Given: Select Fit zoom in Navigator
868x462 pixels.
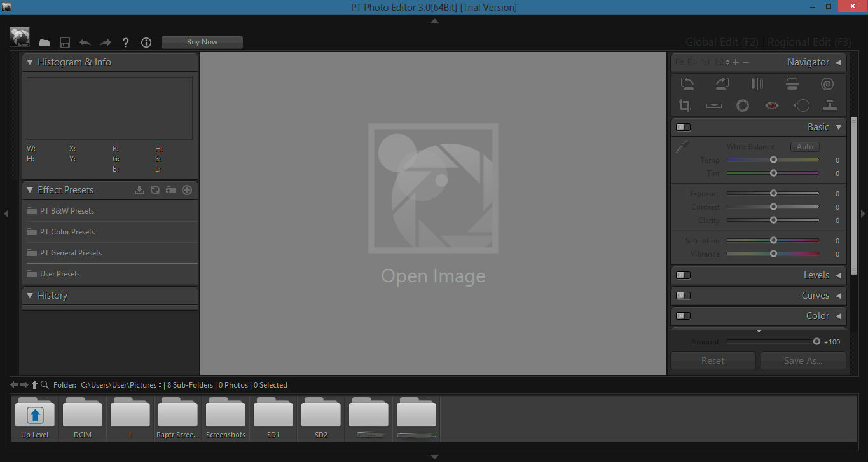Looking at the screenshot, I should [679, 62].
